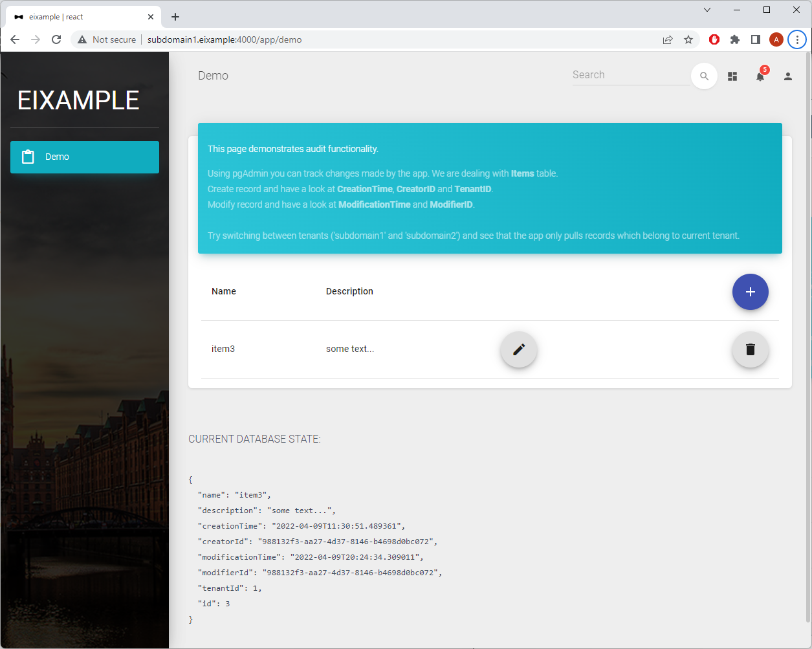Click the search magnifier button
The width and height of the screenshot is (812, 649).
coord(704,76)
